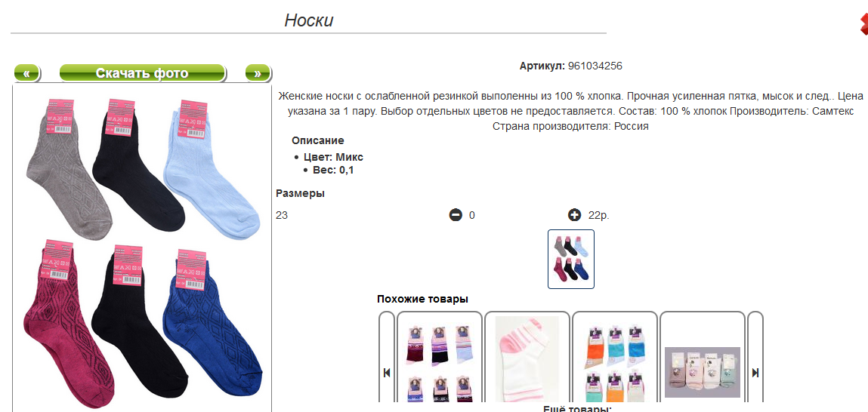Open similar product with orange and blue socks

pyautogui.click(x=614, y=359)
